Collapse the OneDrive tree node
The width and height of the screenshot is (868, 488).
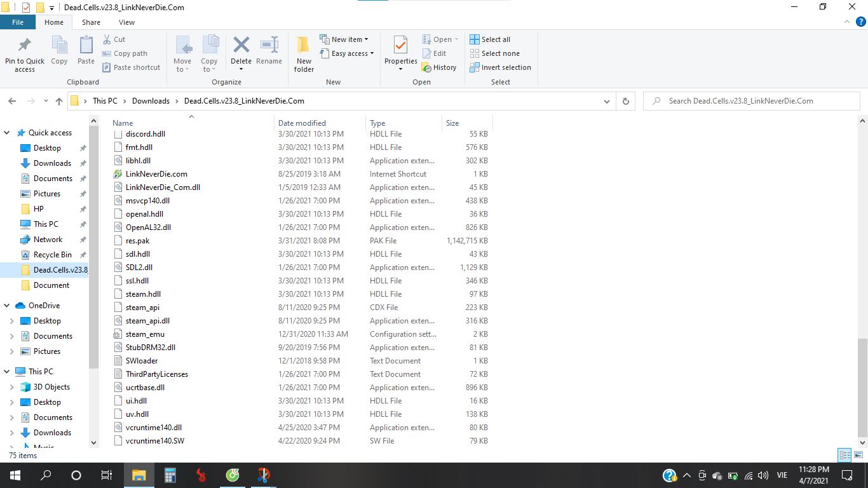tap(7, 306)
